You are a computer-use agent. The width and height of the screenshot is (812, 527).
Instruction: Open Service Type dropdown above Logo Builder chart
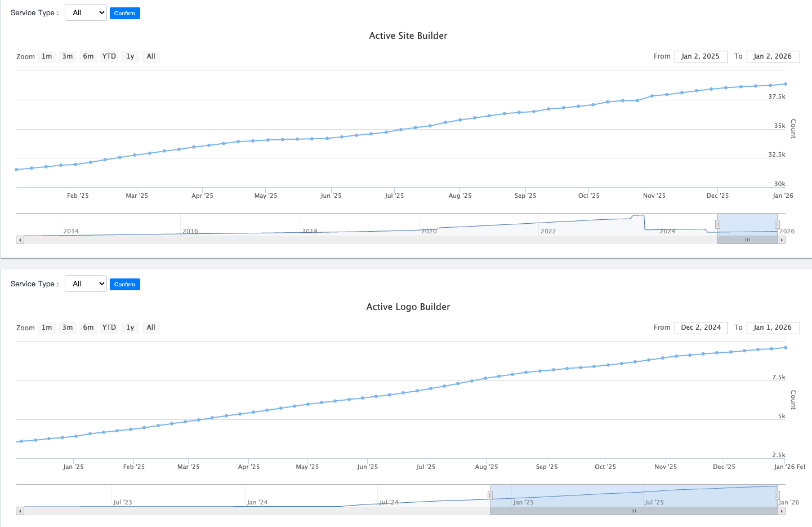coord(86,284)
